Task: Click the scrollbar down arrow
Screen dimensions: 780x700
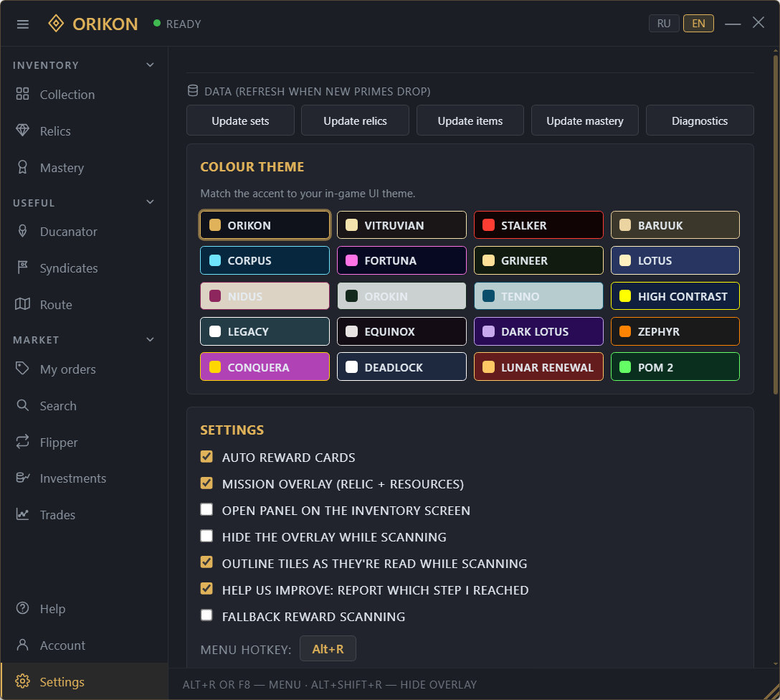Action: [776, 663]
